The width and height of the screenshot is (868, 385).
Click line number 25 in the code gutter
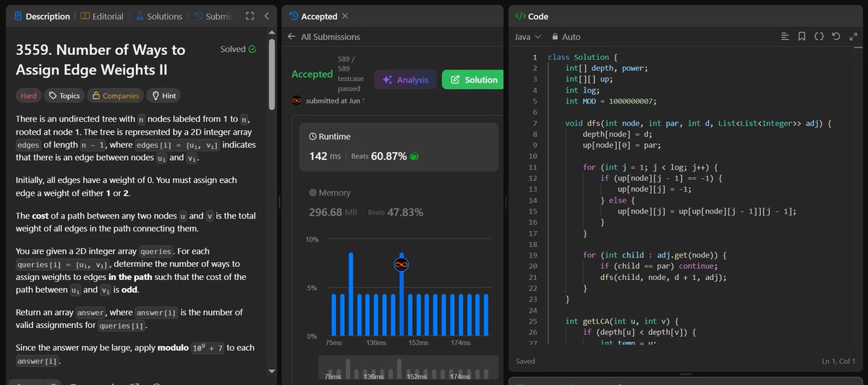(533, 321)
